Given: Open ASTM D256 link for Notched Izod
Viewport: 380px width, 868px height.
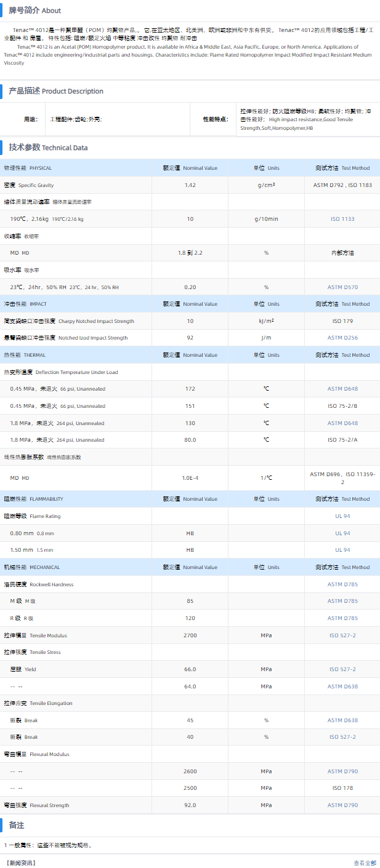Looking at the screenshot, I should [342, 338].
